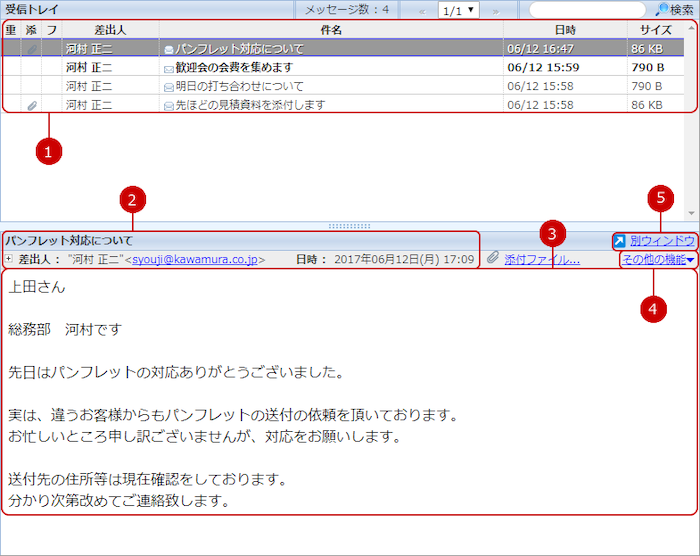The image size is (700, 556).
Task: Click the 別ウィンドウ arrow icon
Action: click(620, 241)
